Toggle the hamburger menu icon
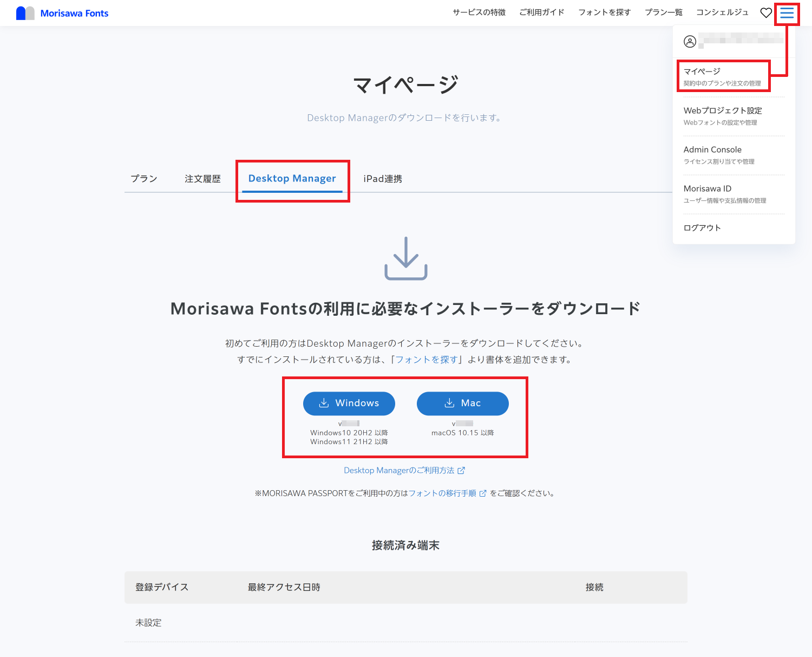This screenshot has width=812, height=657. click(x=787, y=13)
